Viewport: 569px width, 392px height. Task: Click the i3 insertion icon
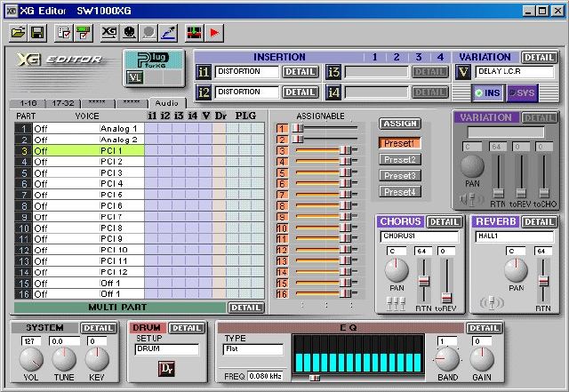(333, 72)
